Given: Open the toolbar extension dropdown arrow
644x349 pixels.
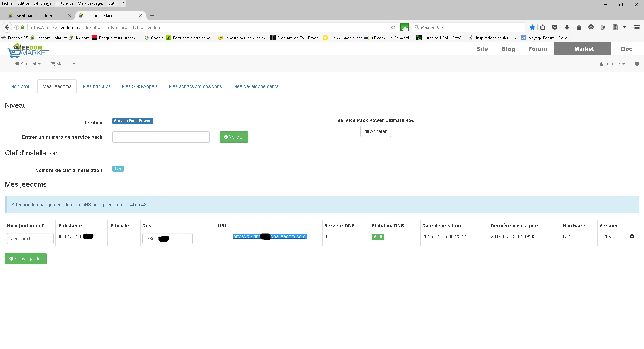Looking at the screenshot, I should pos(624,27).
